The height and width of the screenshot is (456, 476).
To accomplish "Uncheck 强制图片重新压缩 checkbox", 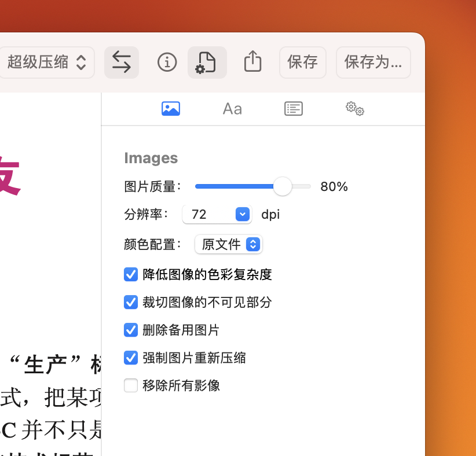I will coord(131,358).
